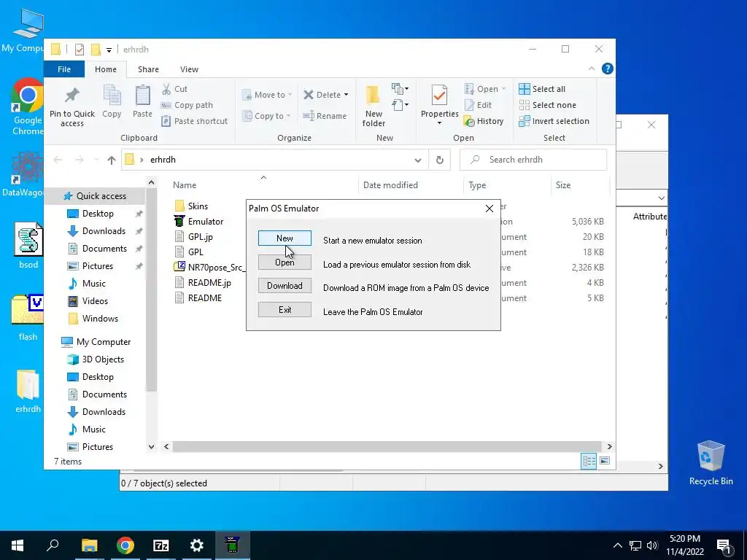
Task: Open the Videos folder in navigation pane
Action: pos(95,301)
